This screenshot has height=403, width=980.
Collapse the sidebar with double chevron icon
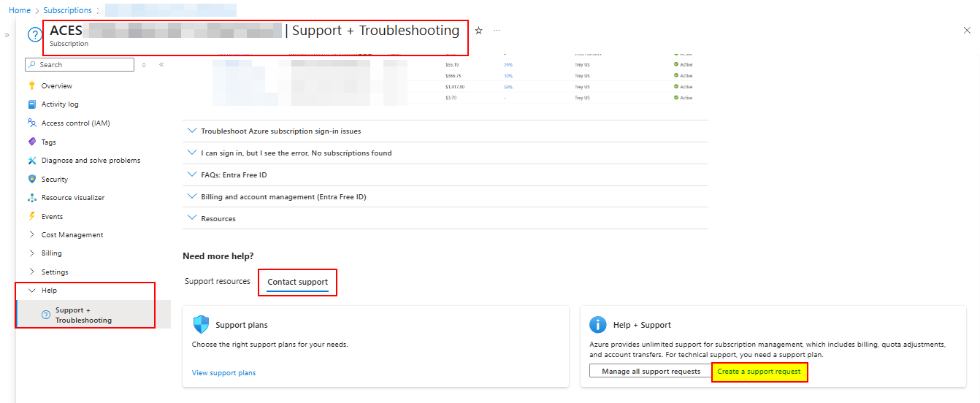click(161, 64)
